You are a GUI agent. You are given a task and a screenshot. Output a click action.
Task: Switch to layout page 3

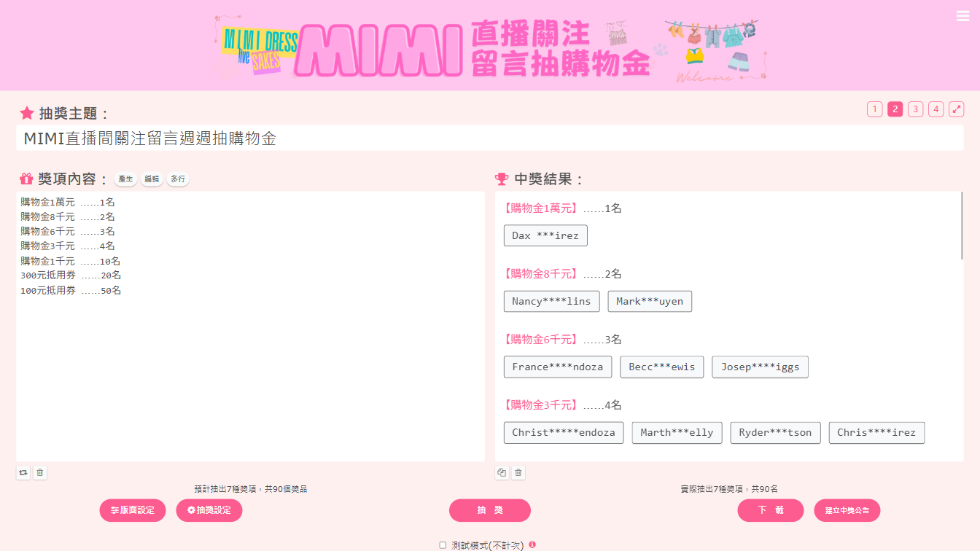[915, 109]
